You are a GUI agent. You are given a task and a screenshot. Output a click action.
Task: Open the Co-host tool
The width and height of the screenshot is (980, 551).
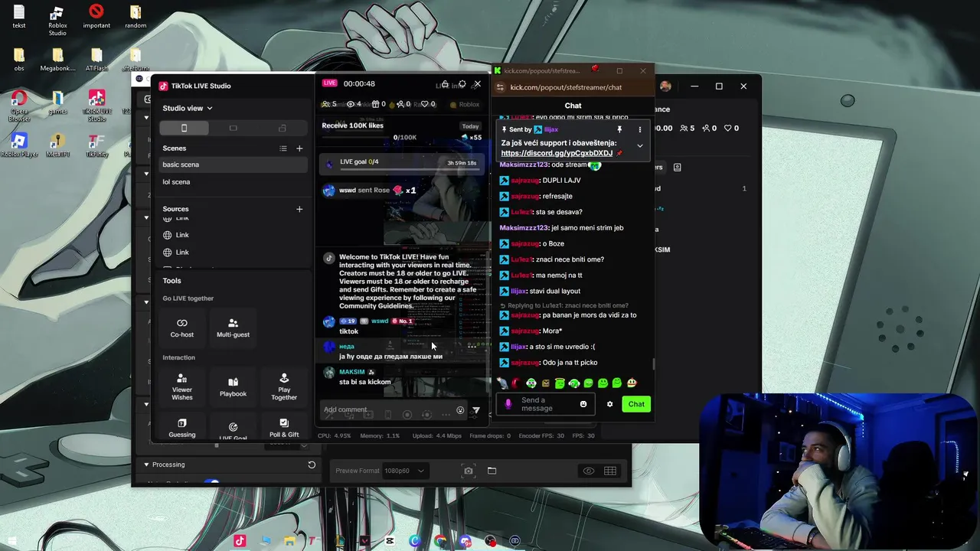point(182,328)
